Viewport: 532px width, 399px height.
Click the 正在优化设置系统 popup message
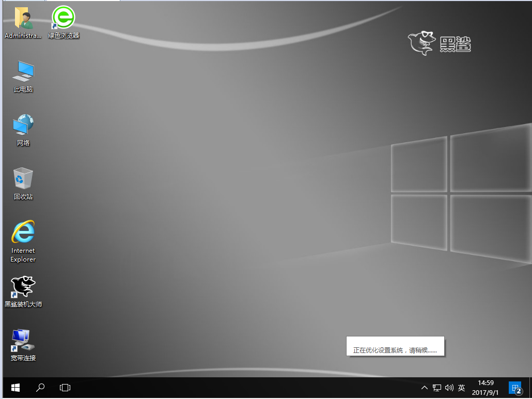(x=395, y=350)
